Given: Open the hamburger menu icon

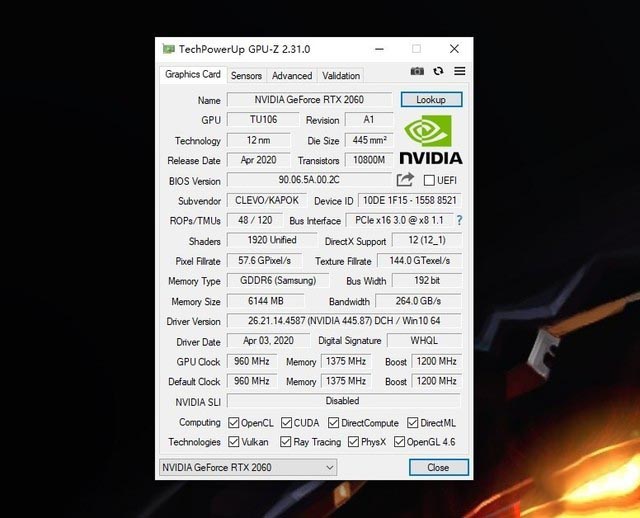Looking at the screenshot, I should click(x=460, y=71).
